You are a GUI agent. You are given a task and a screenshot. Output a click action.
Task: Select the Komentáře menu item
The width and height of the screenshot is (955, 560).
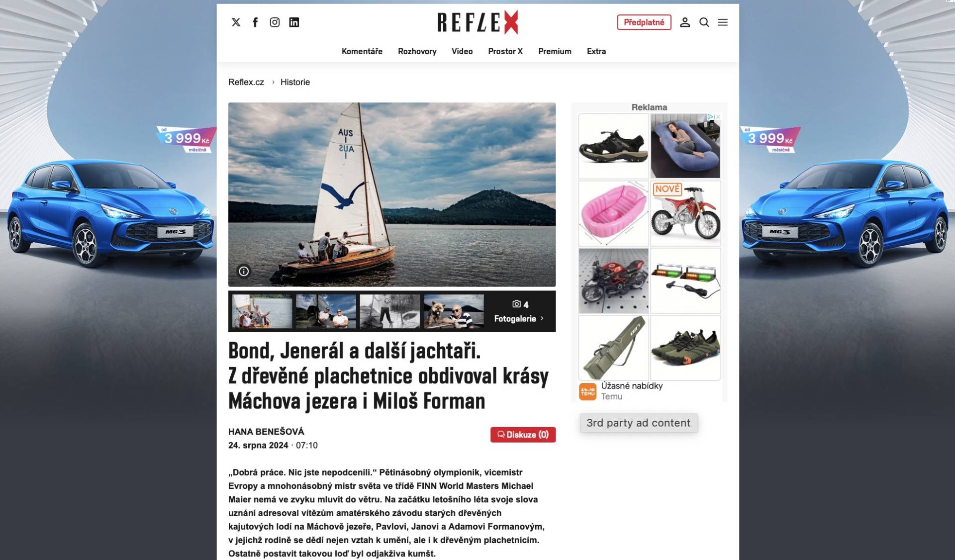pos(362,51)
